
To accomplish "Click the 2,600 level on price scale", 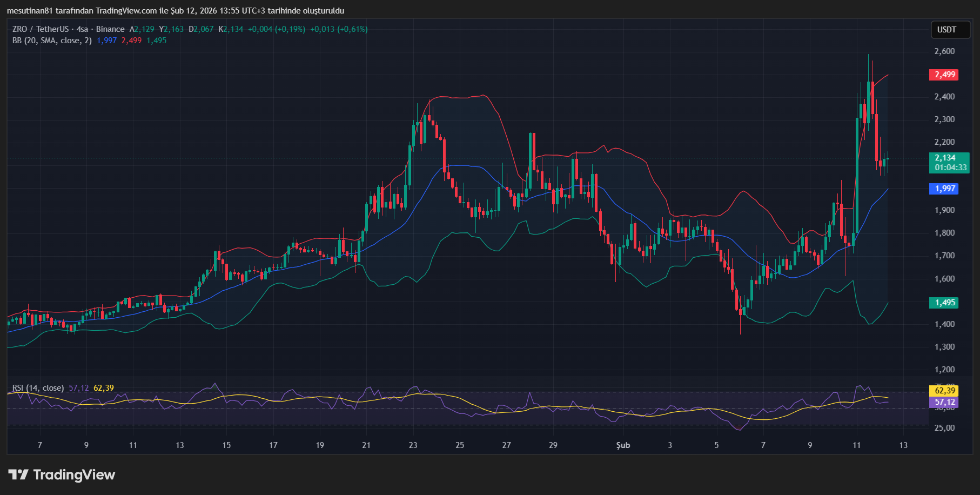I will pos(944,51).
